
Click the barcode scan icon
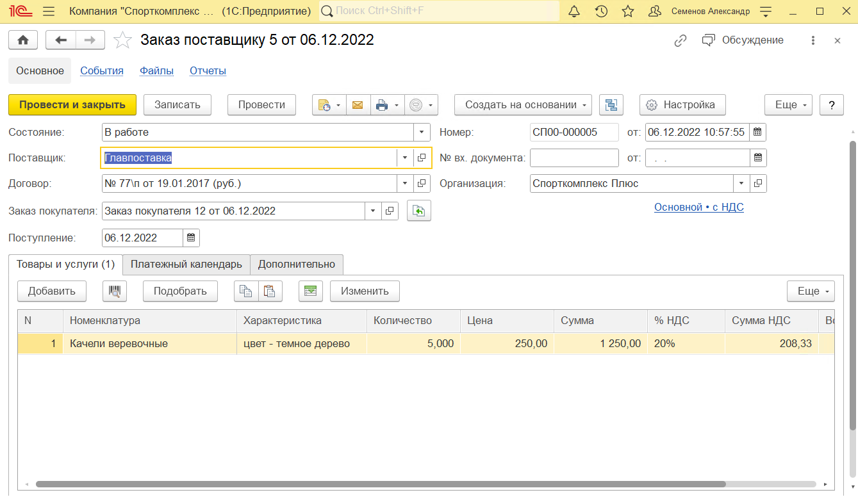(115, 291)
